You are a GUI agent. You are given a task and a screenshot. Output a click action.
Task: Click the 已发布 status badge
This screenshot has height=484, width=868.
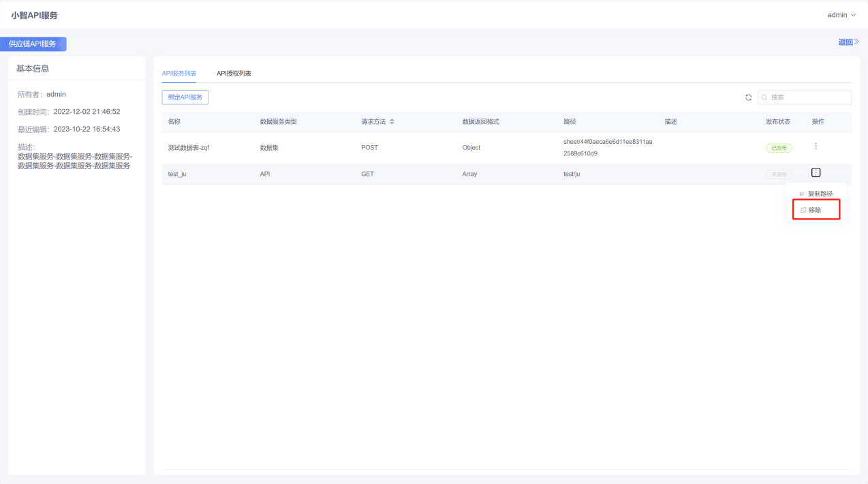[779, 148]
